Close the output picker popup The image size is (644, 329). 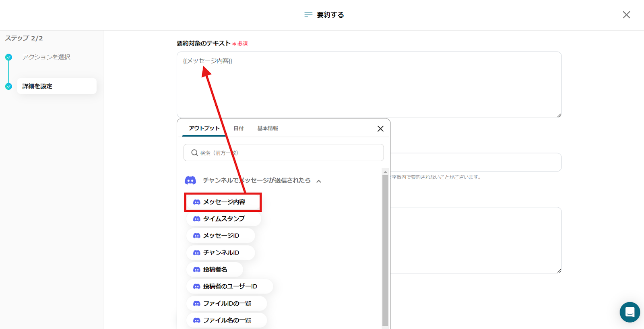click(x=380, y=129)
